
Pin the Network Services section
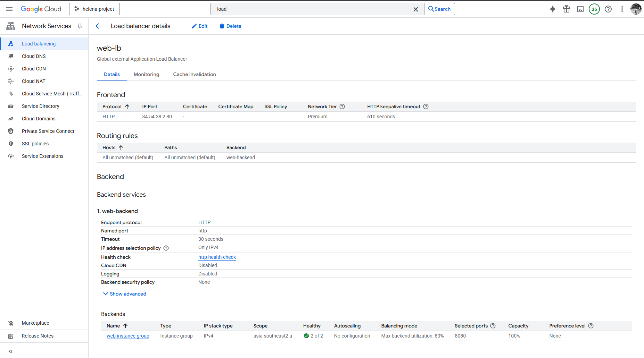coord(80,26)
